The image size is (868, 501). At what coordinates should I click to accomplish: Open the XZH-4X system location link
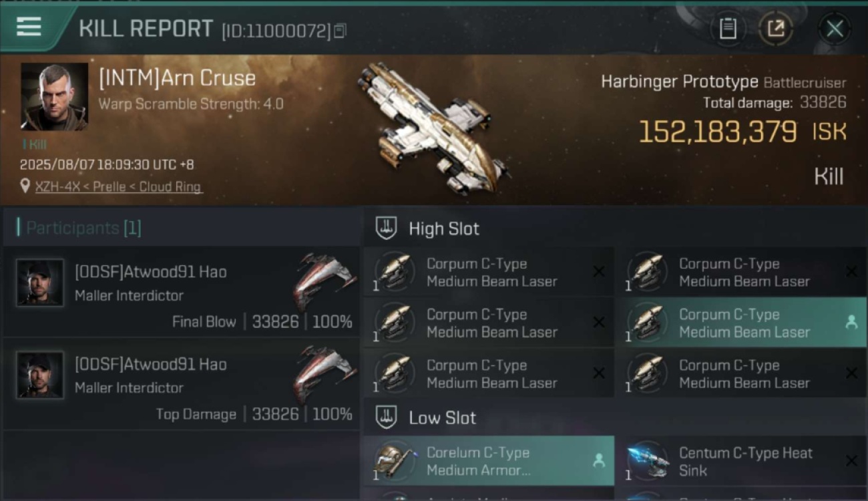(x=118, y=187)
